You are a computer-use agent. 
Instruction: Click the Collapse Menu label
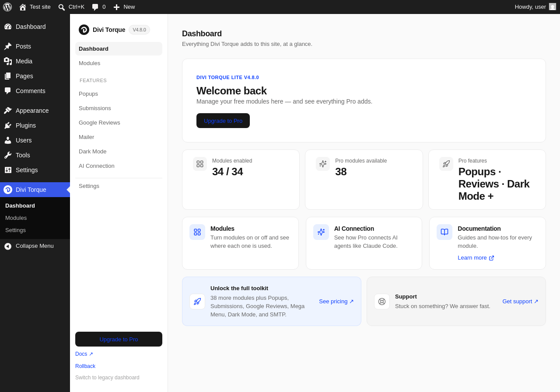pyautogui.click(x=35, y=246)
